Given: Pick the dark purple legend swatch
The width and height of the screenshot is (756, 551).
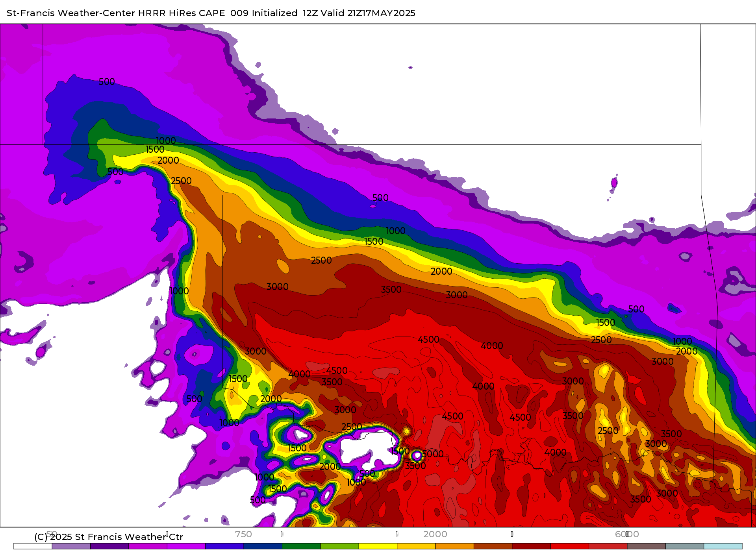Looking at the screenshot, I should 109,546.
